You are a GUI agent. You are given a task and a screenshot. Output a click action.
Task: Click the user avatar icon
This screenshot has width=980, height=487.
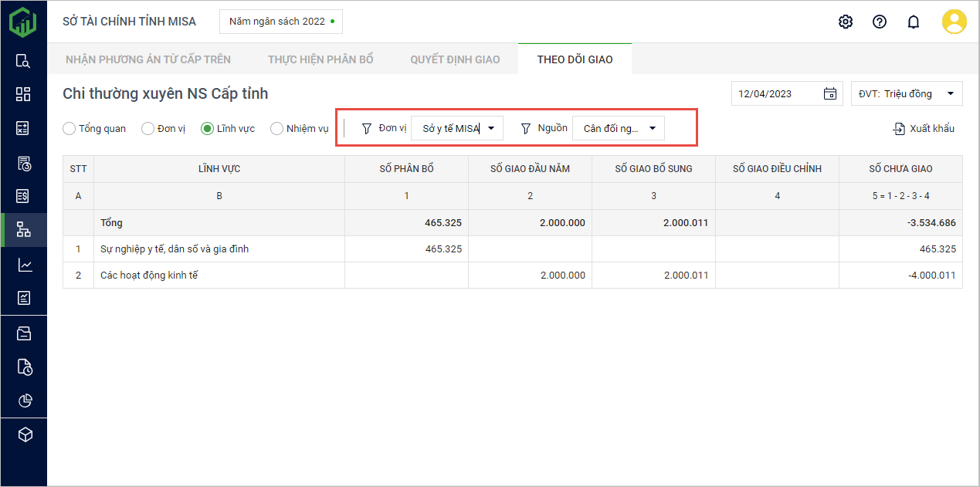coord(954,22)
